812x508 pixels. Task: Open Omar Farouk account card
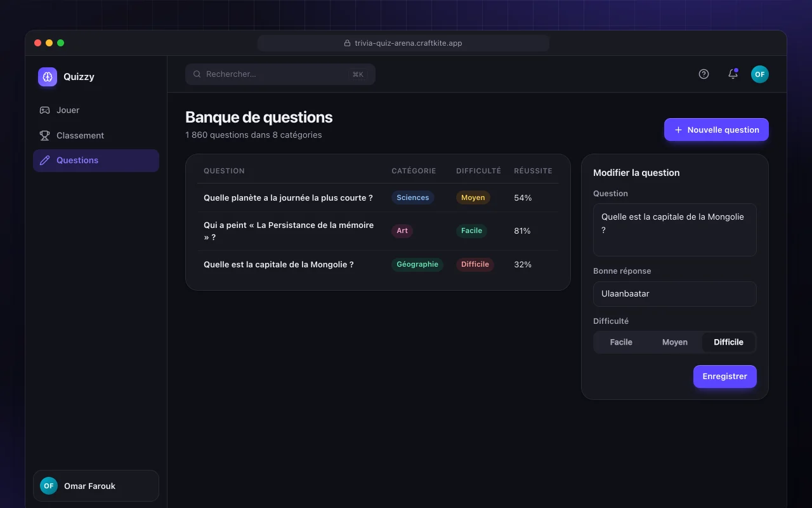[96, 486]
